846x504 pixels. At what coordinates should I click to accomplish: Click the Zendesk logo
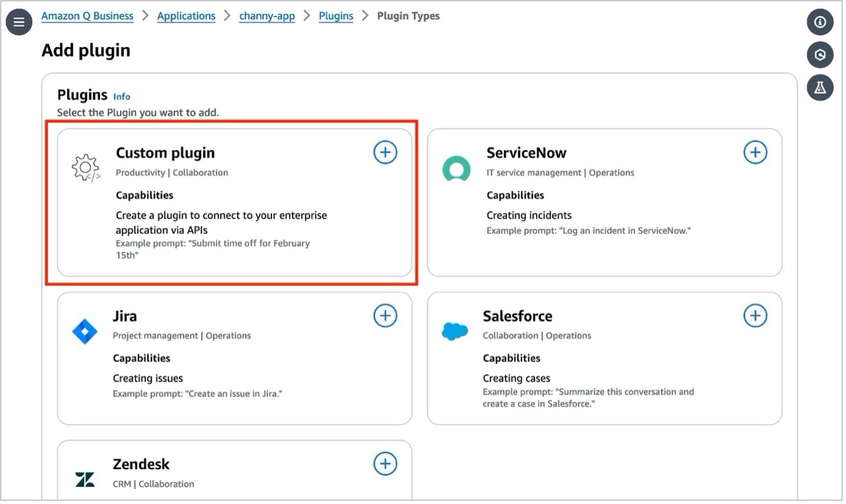(85, 480)
